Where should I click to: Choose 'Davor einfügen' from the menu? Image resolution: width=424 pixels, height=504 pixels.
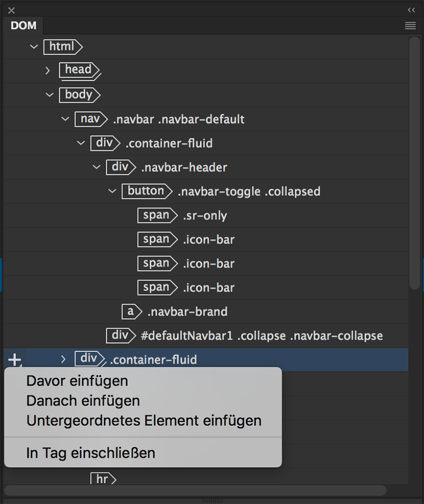pyautogui.click(x=77, y=381)
